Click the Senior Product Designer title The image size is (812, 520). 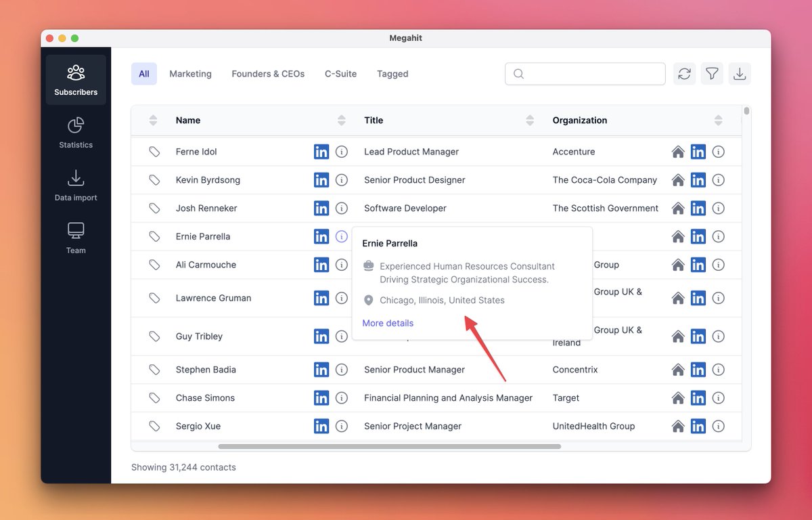pos(414,180)
